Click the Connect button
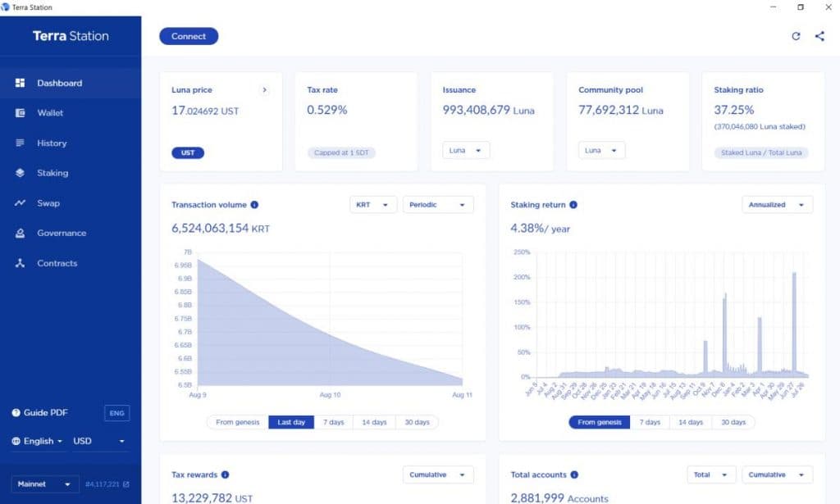This screenshot has height=504, width=840. click(x=189, y=36)
